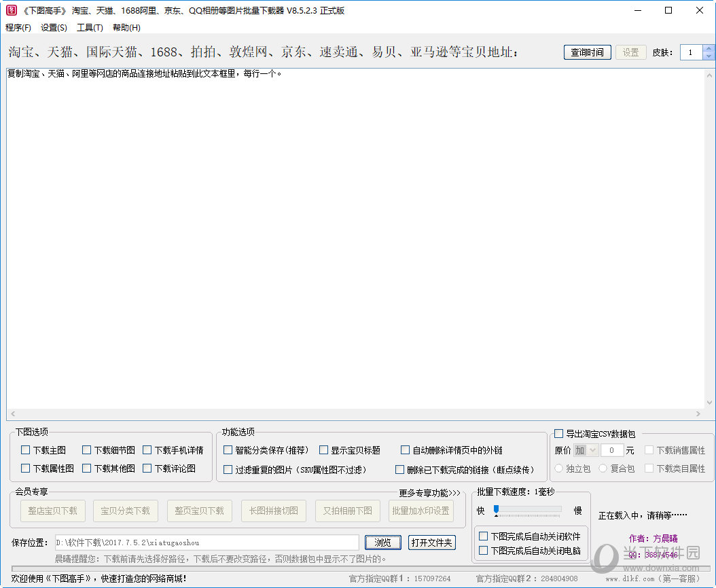Click the 浏览 browse button
This screenshot has height=588, width=716.
(x=383, y=543)
